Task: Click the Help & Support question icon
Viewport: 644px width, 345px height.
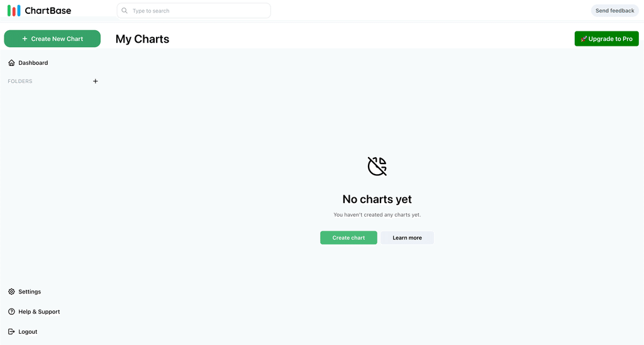Action: tap(11, 312)
